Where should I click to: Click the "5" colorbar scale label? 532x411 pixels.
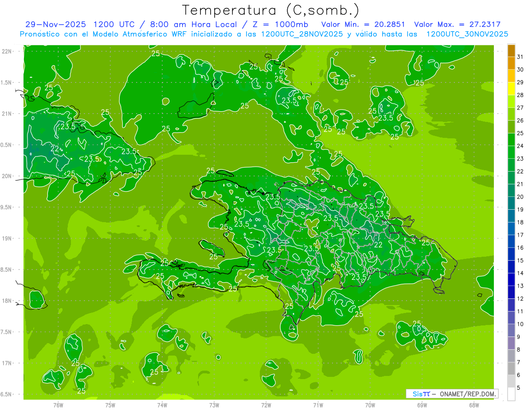pyautogui.click(x=519, y=388)
